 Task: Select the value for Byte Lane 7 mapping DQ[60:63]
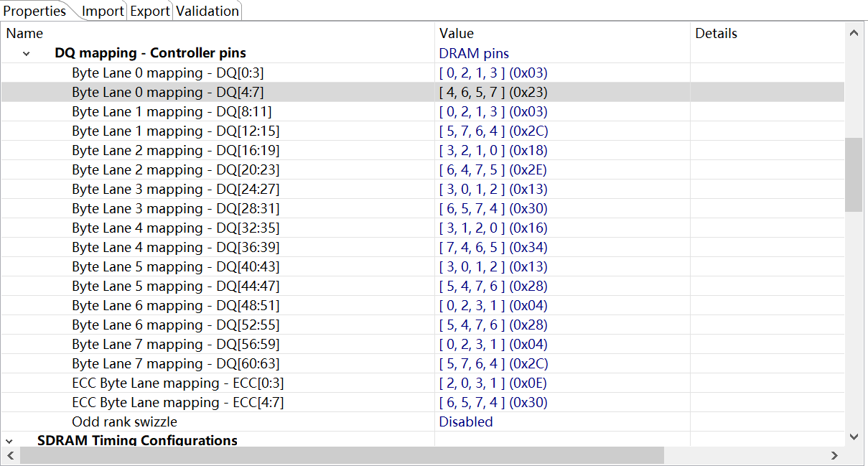click(493, 363)
